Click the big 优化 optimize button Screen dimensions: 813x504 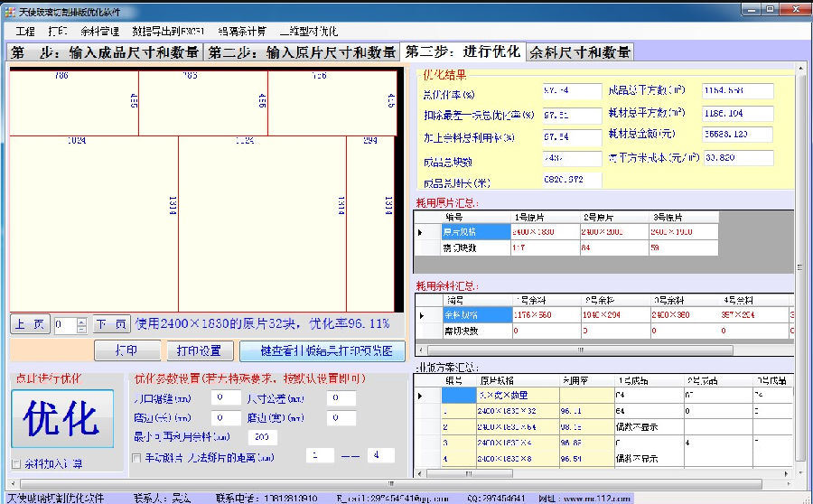(62, 419)
